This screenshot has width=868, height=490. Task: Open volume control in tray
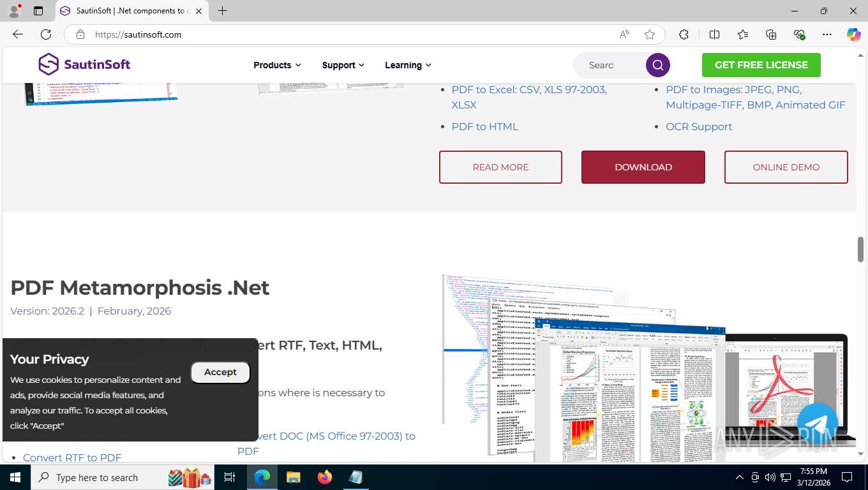tap(770, 477)
